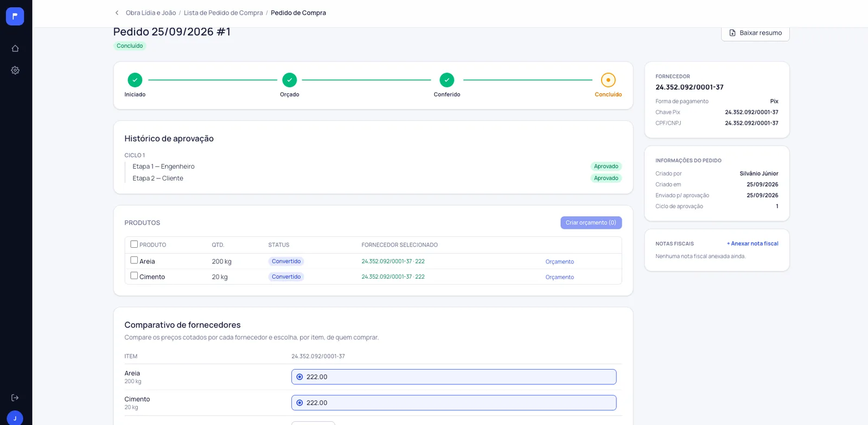This screenshot has width=868, height=425.
Task: Check the Areia product checkbox
Action: point(134,260)
